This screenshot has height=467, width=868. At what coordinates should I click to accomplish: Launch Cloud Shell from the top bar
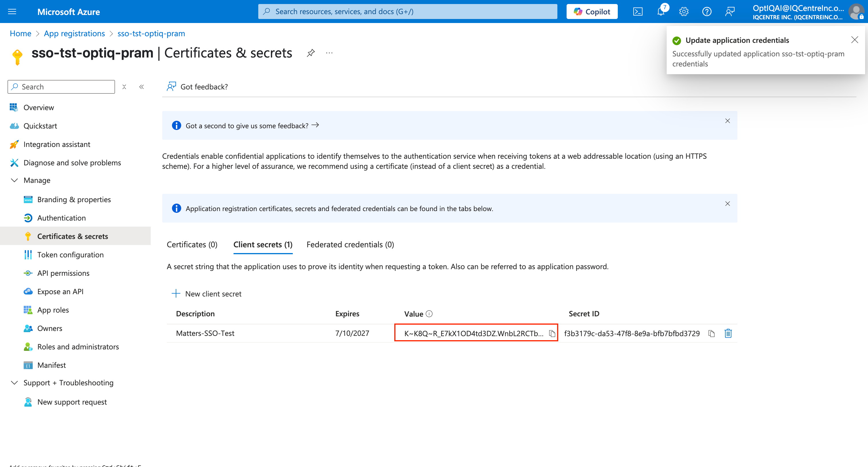point(638,12)
